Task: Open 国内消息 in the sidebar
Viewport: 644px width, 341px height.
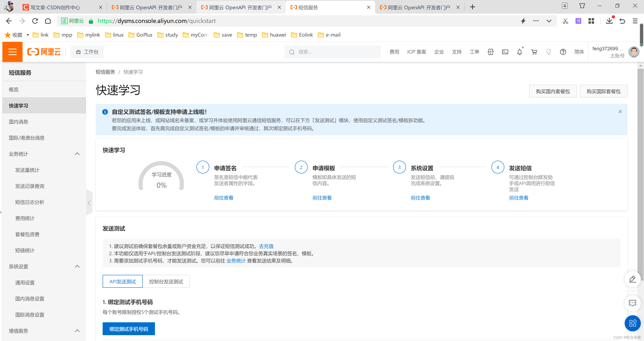Action: (x=44, y=122)
